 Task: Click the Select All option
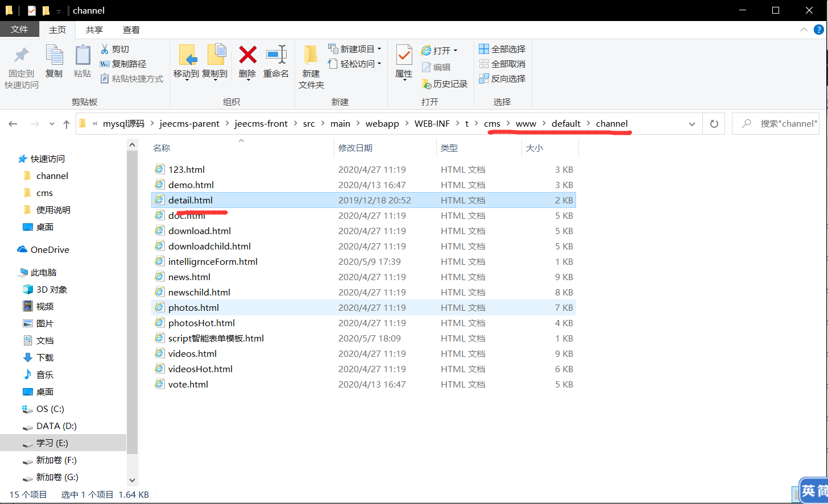click(x=502, y=49)
